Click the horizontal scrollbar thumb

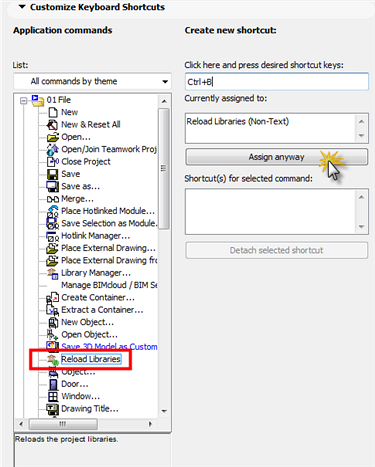(x=63, y=424)
